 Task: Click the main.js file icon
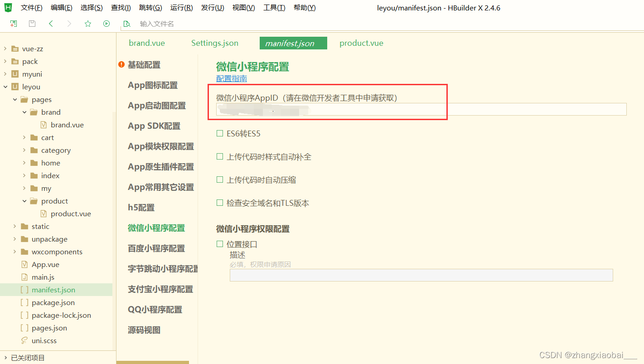coord(24,277)
